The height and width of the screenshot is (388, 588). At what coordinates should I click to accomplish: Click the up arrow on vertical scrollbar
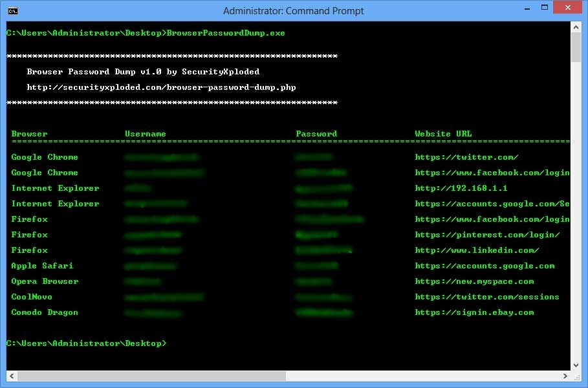click(x=576, y=27)
